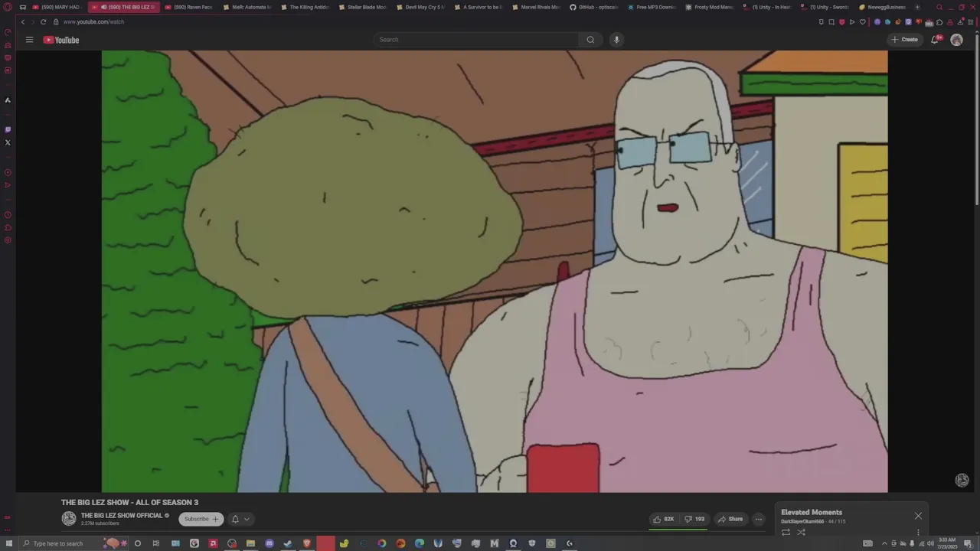Reload the page
The width and height of the screenshot is (980, 551).
43,22
